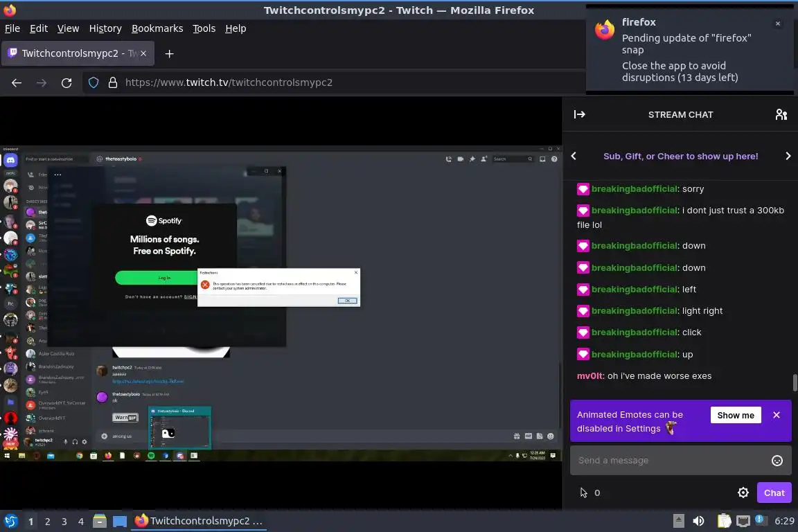This screenshot has height=532, width=798.
Task: Click the purple Chat send button
Action: click(x=774, y=493)
